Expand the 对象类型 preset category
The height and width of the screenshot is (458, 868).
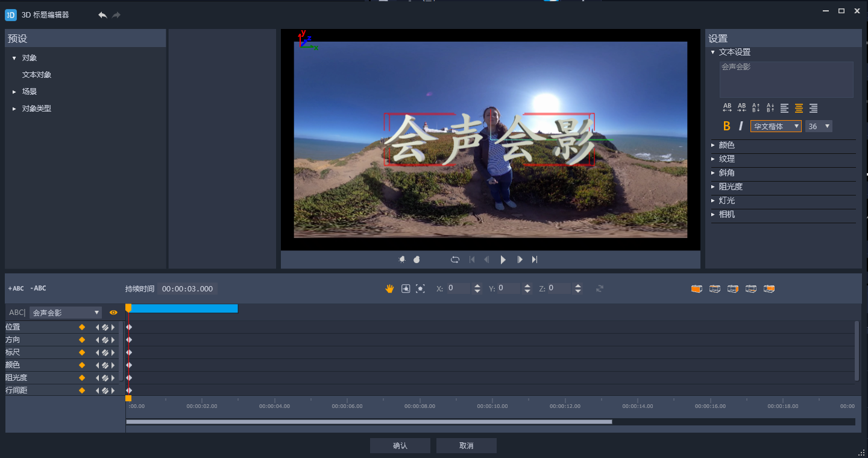tap(14, 109)
